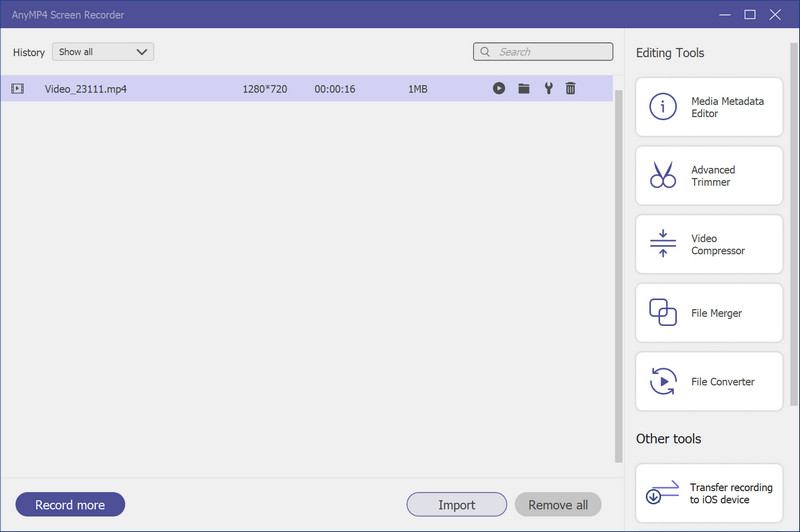Transfer recording to iOS device
Viewport: 800px width, 532px height.
click(x=709, y=493)
